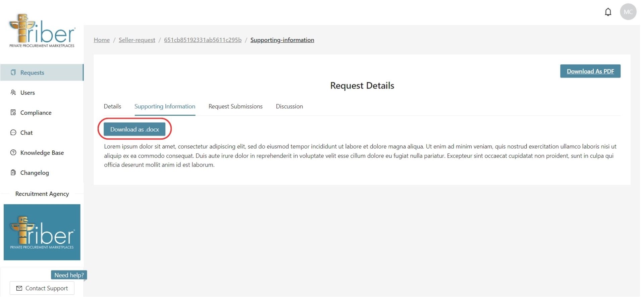Switch to the Request Submissions tab
Screen dimensions: 644x297
pos(235,106)
